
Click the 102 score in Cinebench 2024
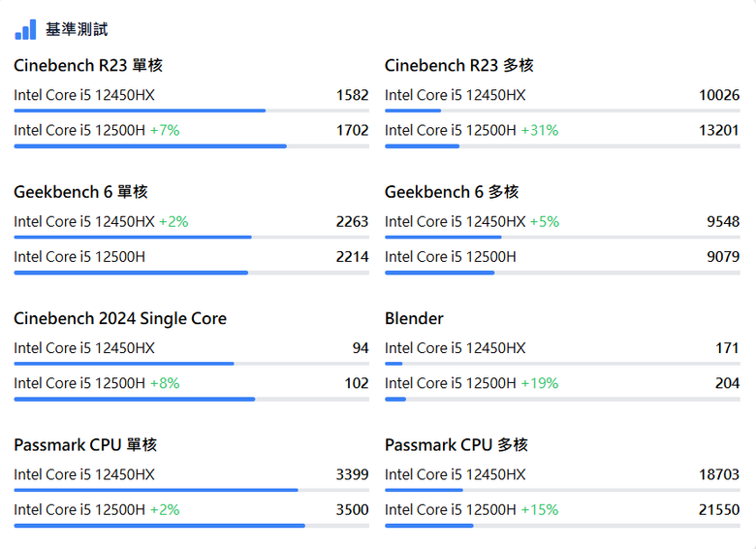(357, 383)
